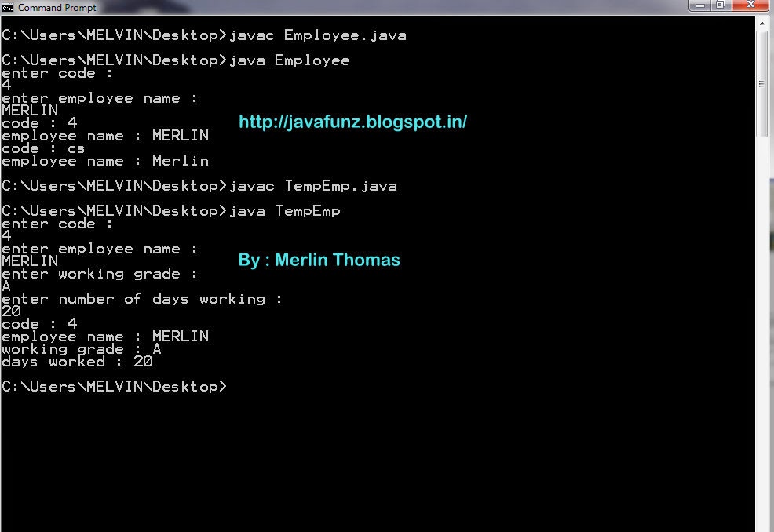Viewport: 774px width, 532px height.
Task: Click the first 'enter code :' prompt
Action: point(57,73)
